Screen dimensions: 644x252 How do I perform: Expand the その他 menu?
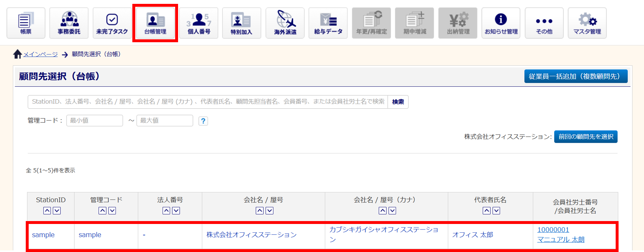click(x=544, y=23)
